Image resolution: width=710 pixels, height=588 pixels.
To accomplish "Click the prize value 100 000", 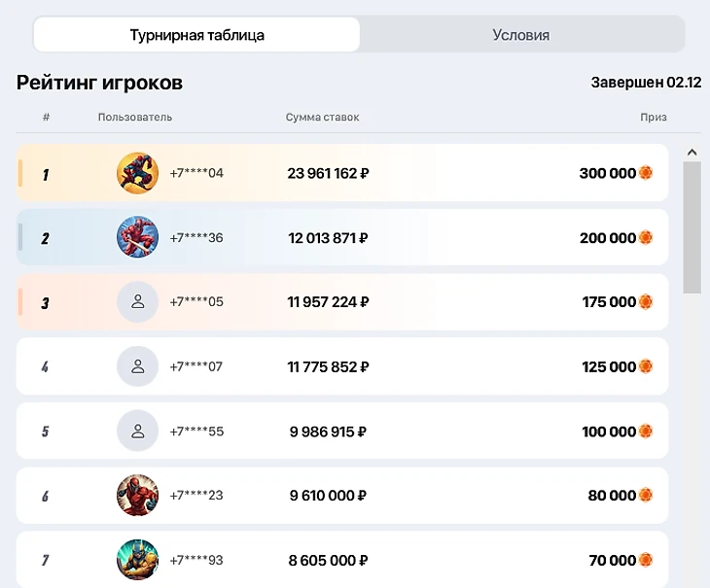I will [609, 432].
